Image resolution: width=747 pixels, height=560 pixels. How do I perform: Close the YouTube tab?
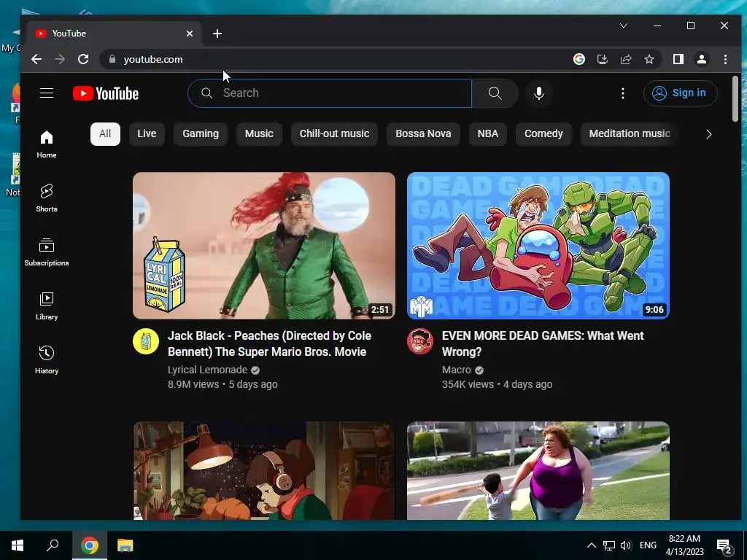[x=190, y=34]
